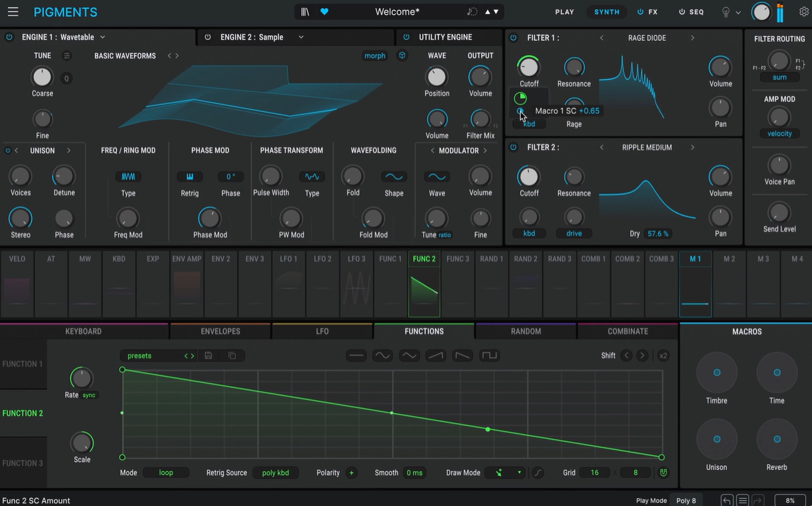Screen dimensions: 812x506
Task: Expand the Engine 1 Wavetable type dropdown
Action: click(x=102, y=37)
